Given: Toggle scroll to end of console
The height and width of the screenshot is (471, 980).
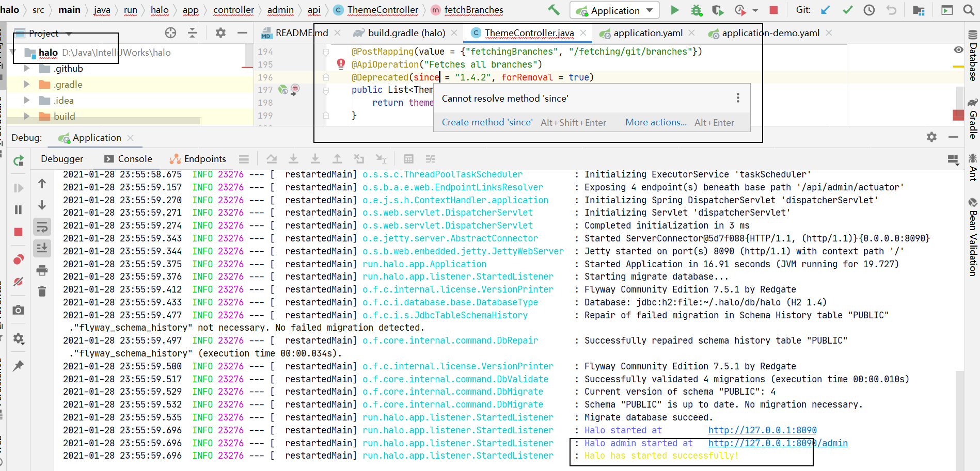Looking at the screenshot, I should tap(42, 248).
